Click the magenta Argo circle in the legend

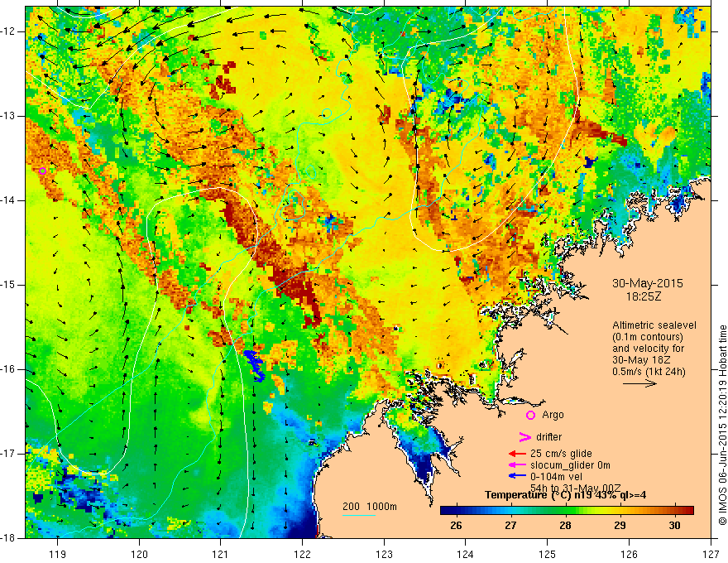[530, 416]
